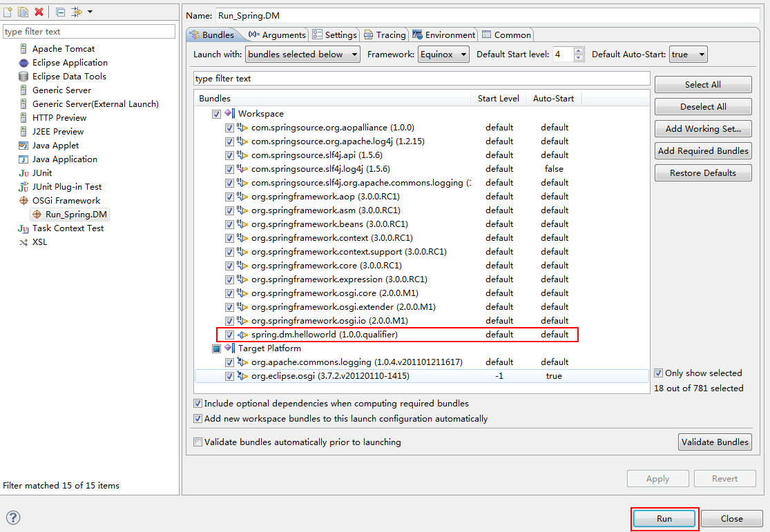Increase Default Start level with up arrow
Image resolution: width=770 pixels, height=532 pixels.
point(579,50)
